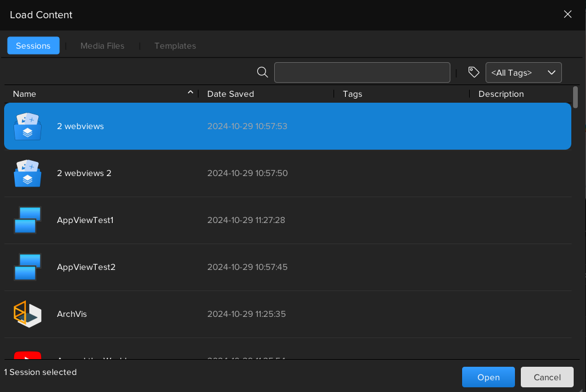
Task: Click the ArchVis session icon
Action: [28, 314]
